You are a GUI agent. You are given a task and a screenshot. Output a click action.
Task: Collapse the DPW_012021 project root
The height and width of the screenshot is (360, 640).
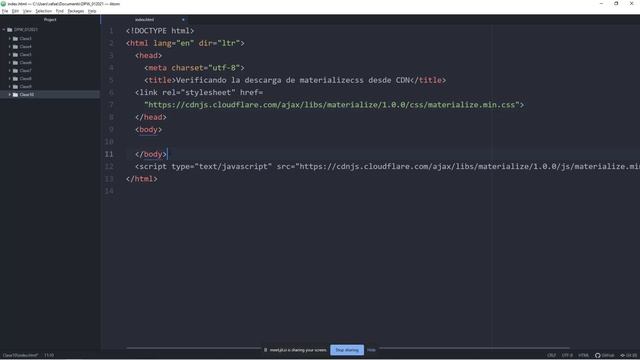[4, 30]
